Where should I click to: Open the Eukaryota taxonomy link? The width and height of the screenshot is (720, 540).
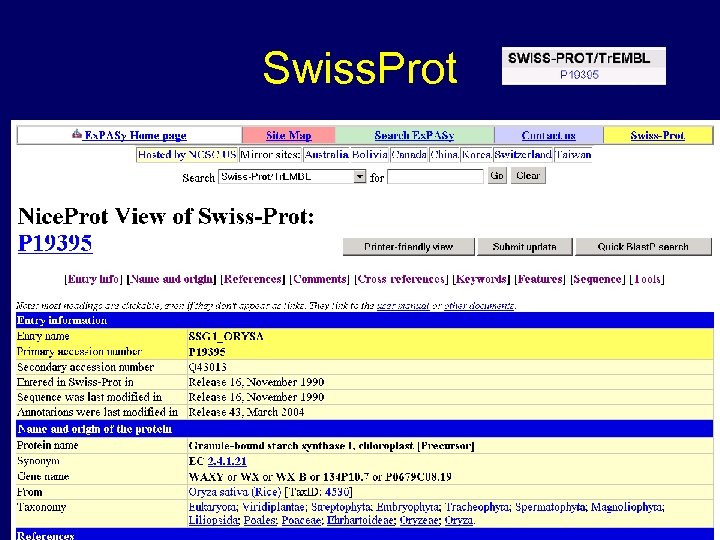pyautogui.click(x=213, y=507)
